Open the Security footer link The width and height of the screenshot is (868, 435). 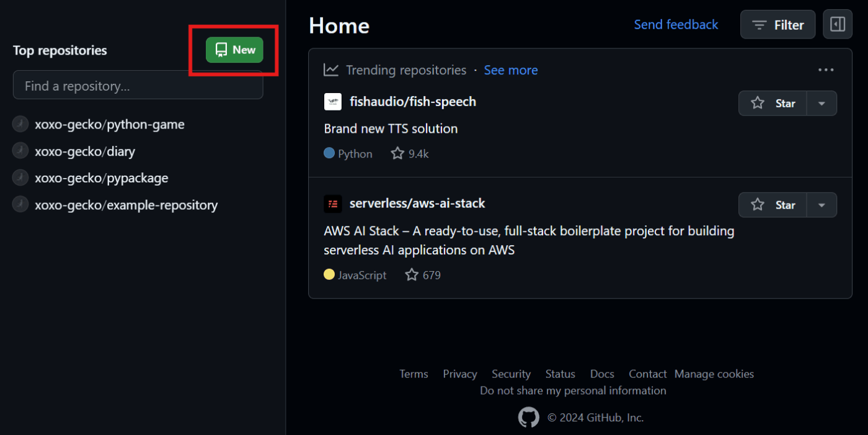[511, 374]
